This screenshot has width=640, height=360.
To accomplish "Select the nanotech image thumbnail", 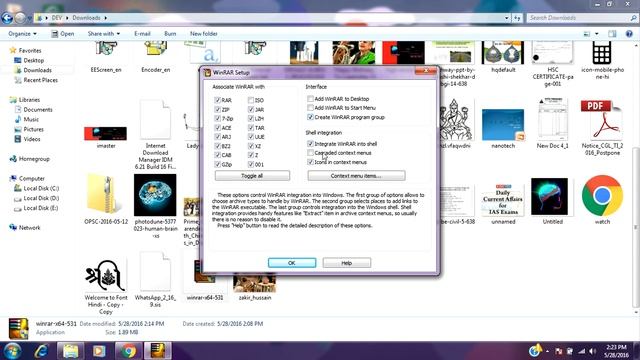I will tap(503, 125).
